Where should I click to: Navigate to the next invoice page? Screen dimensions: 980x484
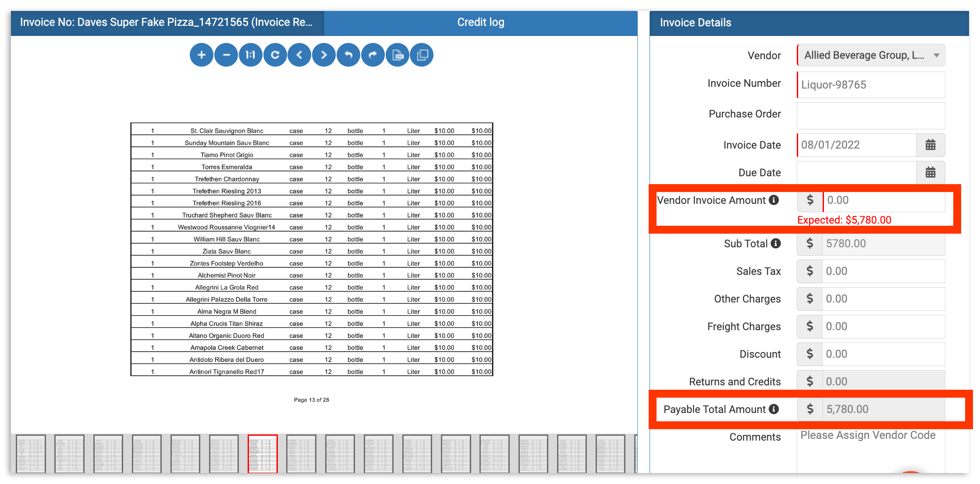[323, 54]
